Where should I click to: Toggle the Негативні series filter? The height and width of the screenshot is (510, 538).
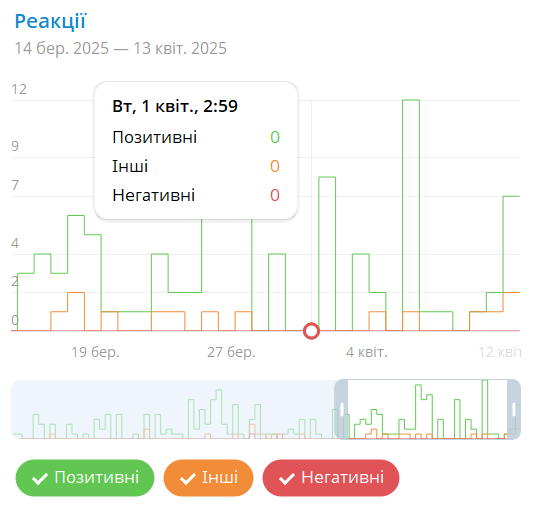point(331,478)
